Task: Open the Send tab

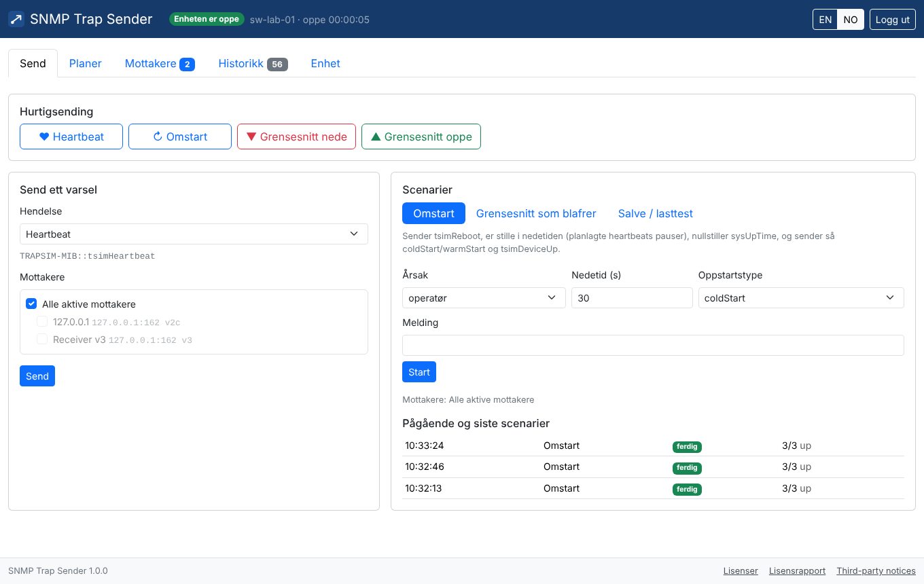Action: point(33,63)
